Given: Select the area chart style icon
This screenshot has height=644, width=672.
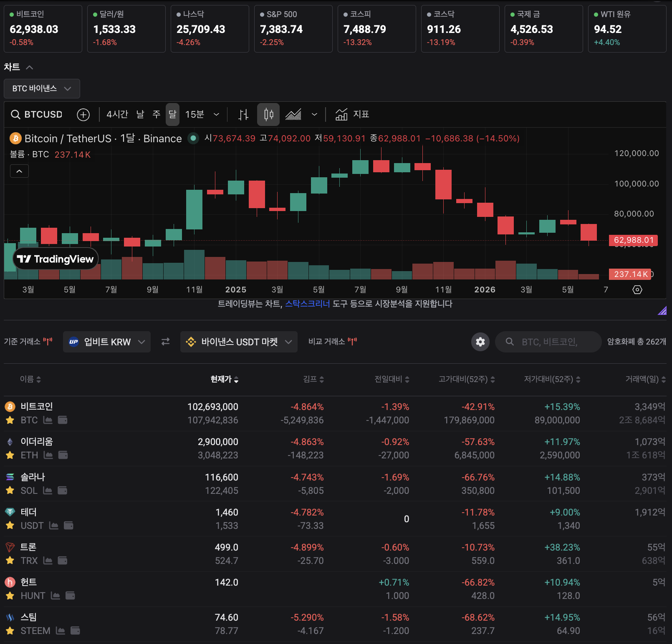Looking at the screenshot, I should point(293,114).
